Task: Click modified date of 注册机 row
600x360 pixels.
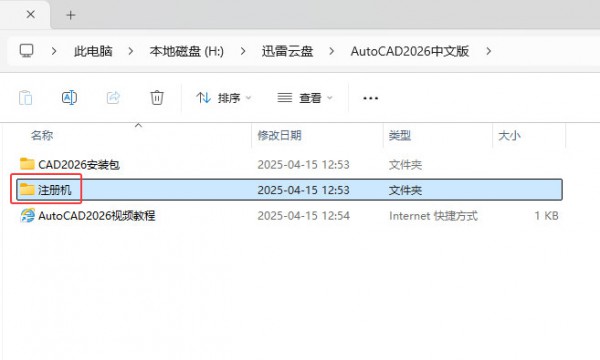Action: pyautogui.click(x=303, y=190)
